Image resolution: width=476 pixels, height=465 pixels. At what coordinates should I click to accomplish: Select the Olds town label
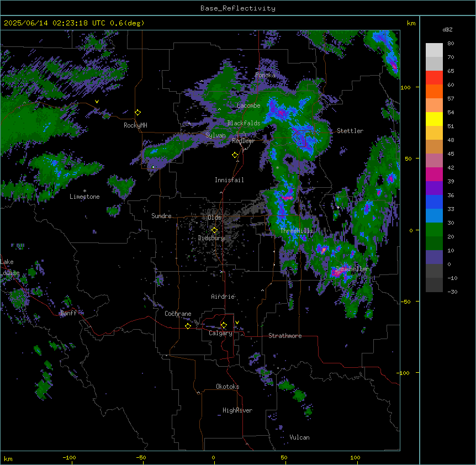click(214, 218)
